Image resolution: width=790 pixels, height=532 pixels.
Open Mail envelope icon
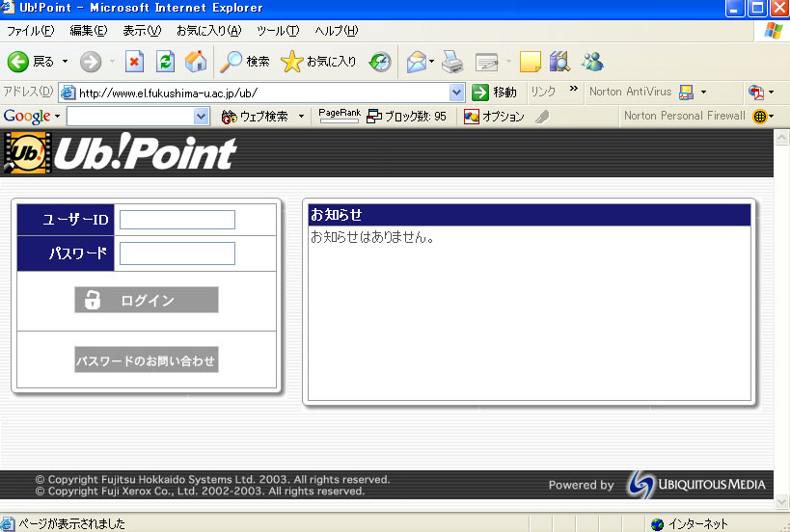[x=417, y=62]
